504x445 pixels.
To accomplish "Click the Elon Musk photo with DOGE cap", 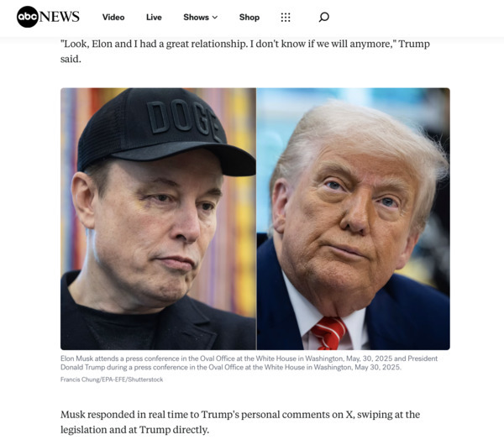I will (x=158, y=219).
